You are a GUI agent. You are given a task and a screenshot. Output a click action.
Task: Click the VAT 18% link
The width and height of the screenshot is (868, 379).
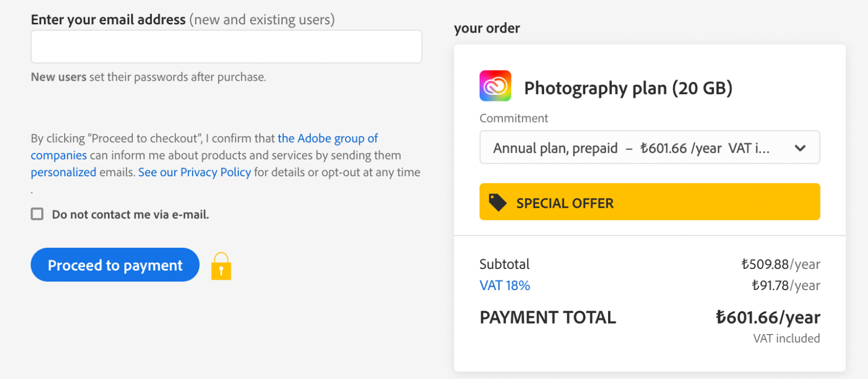pyautogui.click(x=505, y=285)
